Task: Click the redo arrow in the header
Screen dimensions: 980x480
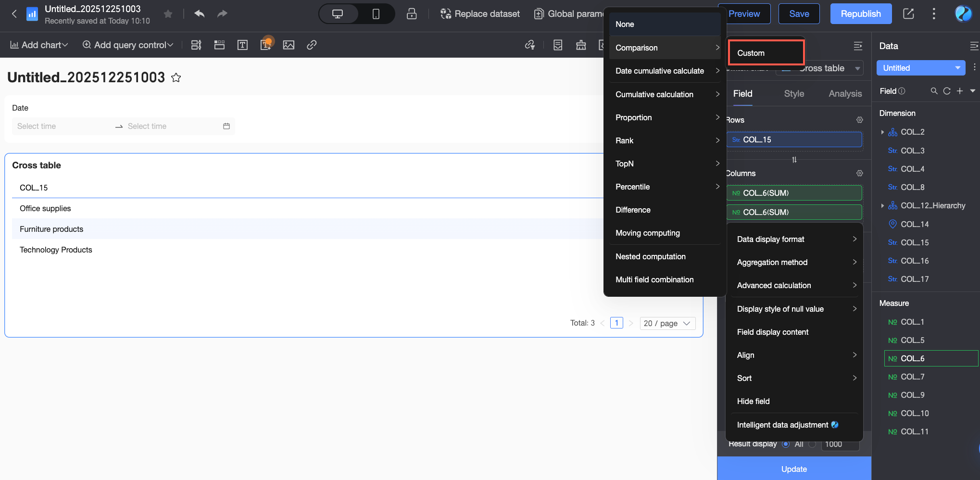Action: click(222, 14)
